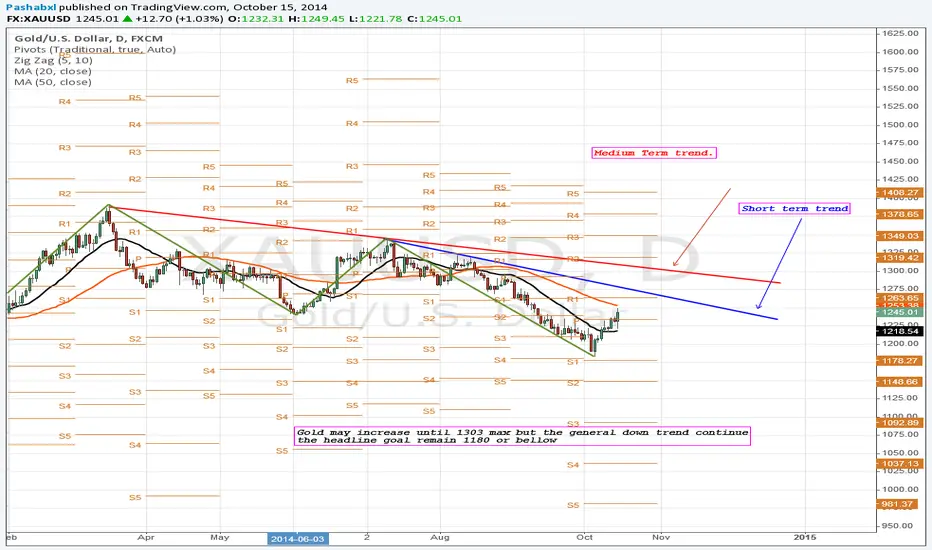This screenshot has width=932, height=550.
Task: Click the 1148.66 pivot price tag
Action: [900, 382]
